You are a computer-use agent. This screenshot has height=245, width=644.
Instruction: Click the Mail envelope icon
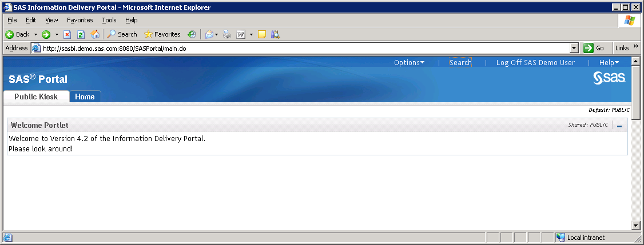pos(209,34)
